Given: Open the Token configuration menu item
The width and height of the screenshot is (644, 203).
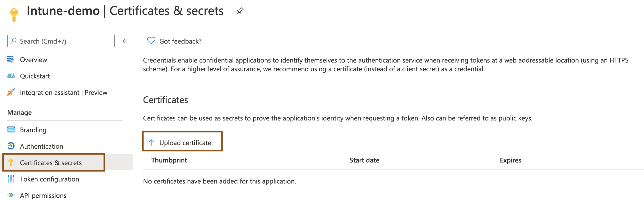Looking at the screenshot, I should click(50, 179).
